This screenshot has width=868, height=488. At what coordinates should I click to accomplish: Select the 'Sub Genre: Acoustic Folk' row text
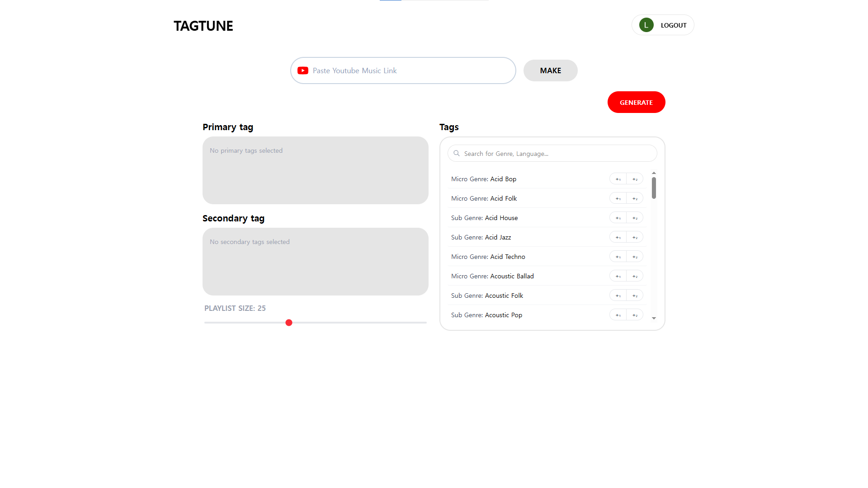click(x=487, y=296)
